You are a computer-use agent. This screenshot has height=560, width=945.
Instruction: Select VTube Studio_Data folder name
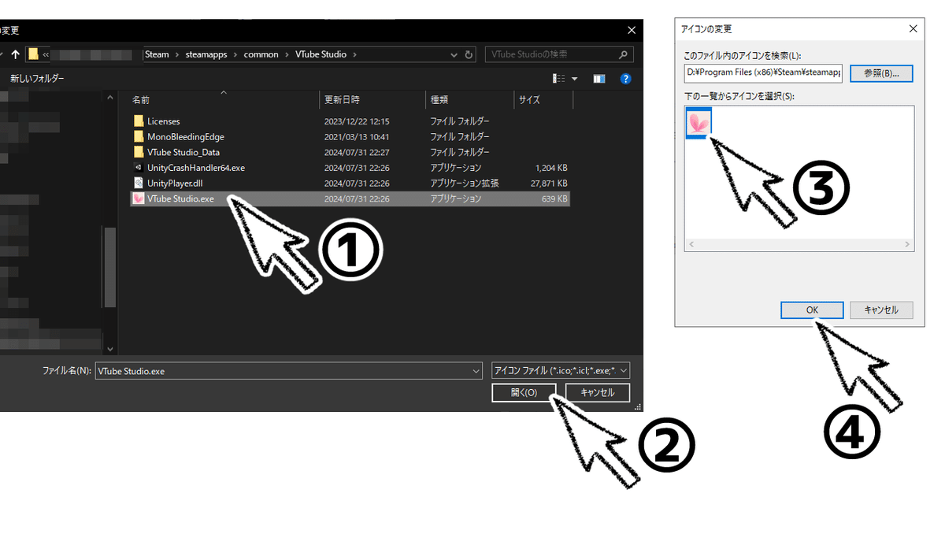[183, 152]
